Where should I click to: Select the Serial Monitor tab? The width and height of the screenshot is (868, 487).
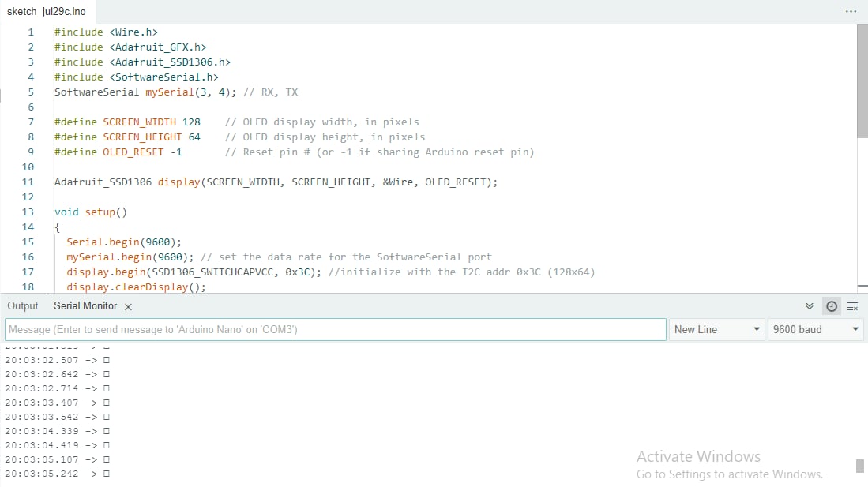pyautogui.click(x=85, y=305)
